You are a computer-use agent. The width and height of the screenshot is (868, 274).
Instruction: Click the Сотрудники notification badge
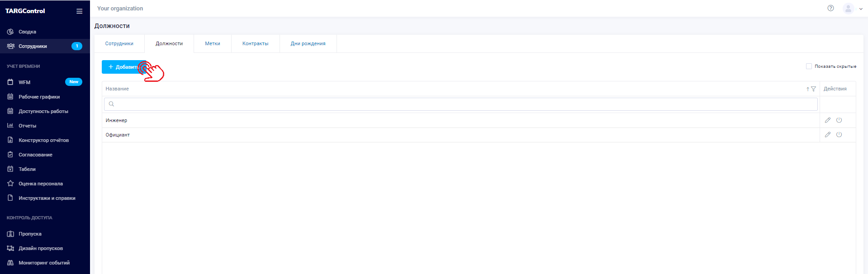(77, 46)
